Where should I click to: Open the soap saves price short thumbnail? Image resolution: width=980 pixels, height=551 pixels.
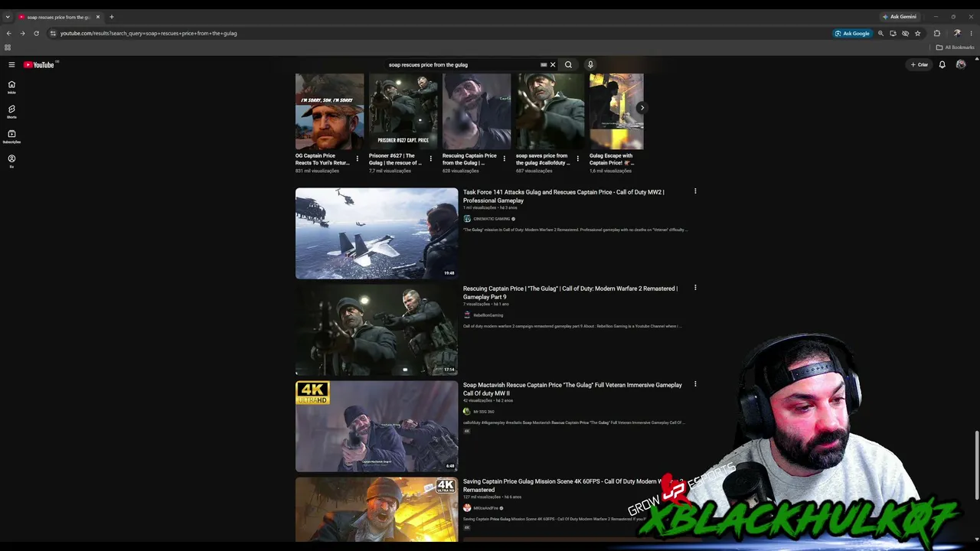coord(550,112)
